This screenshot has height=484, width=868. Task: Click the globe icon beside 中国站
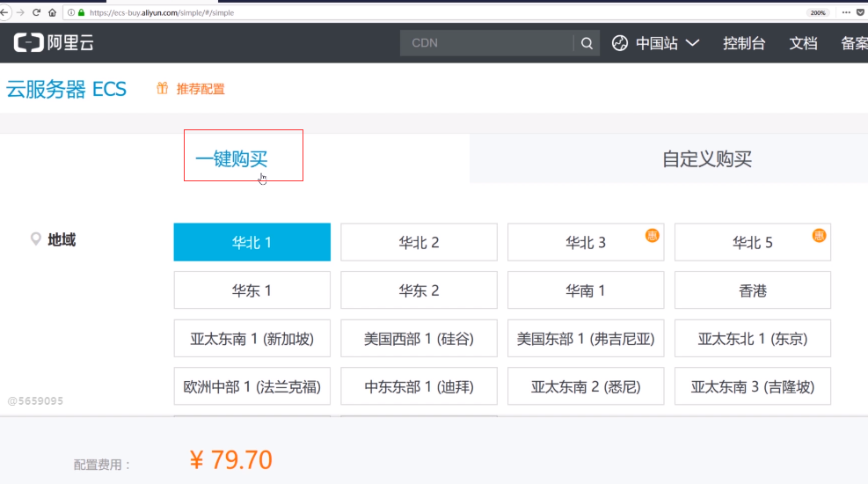620,43
